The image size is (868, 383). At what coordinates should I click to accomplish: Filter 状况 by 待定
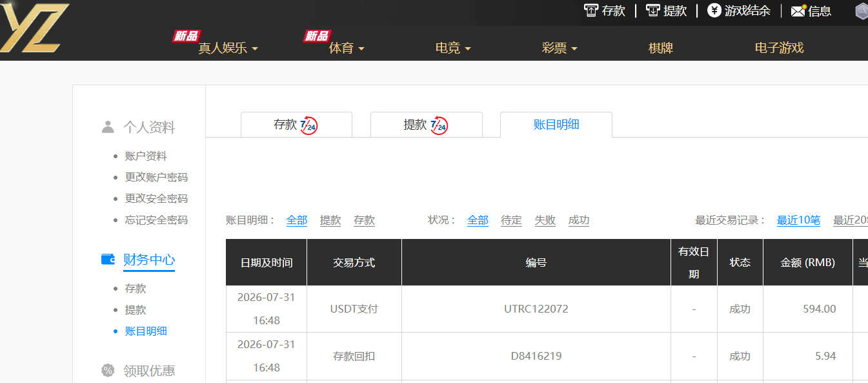512,220
